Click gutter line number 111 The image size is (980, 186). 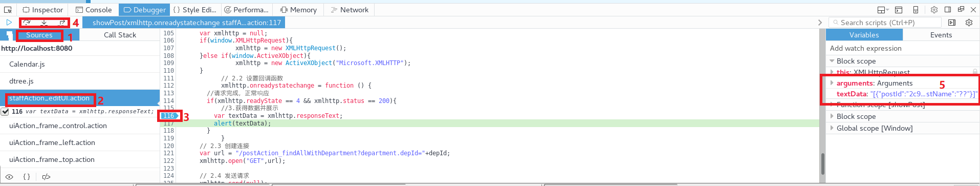coord(168,78)
